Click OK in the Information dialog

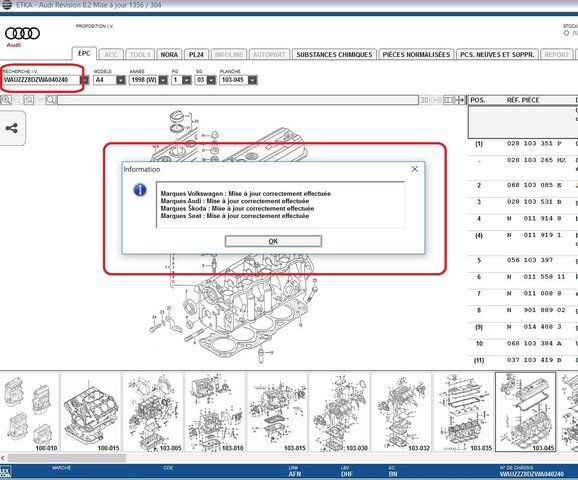pyautogui.click(x=273, y=241)
